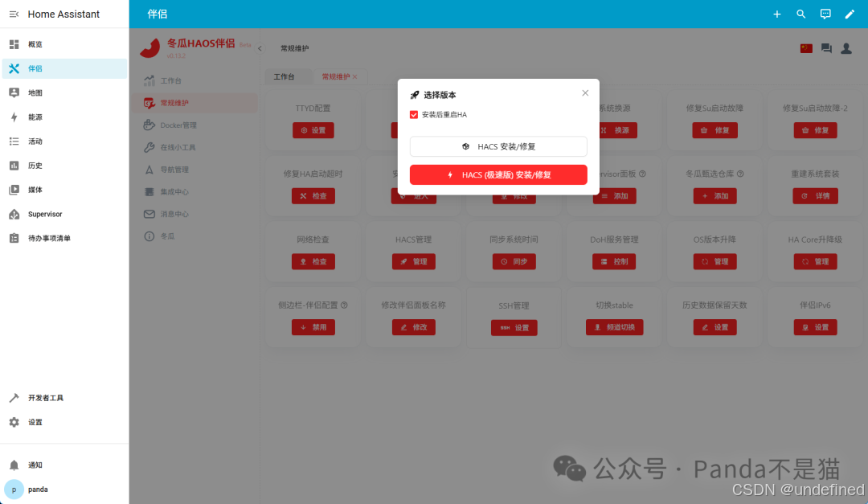This screenshot has width=868, height=504.
Task: Open 能源 energy in sidebar
Action: pos(64,117)
